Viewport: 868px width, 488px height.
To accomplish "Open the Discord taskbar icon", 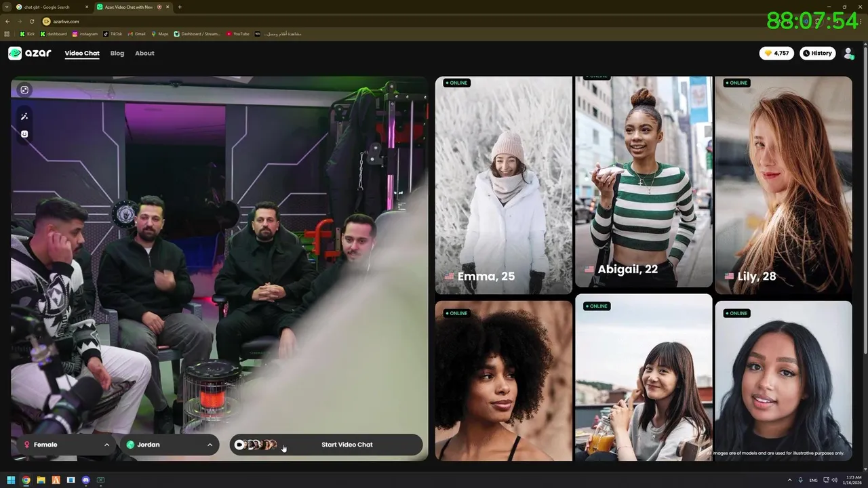I will point(85,480).
